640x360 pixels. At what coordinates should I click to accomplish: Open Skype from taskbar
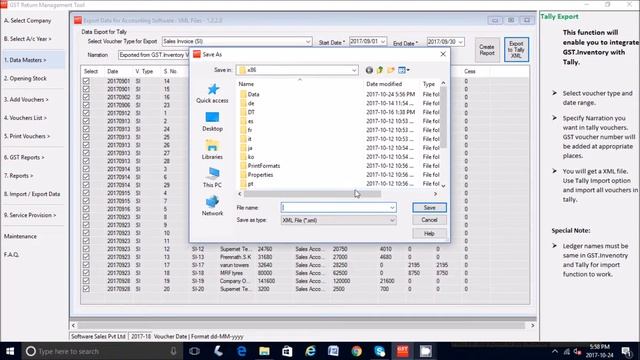pyautogui.click(x=380, y=351)
